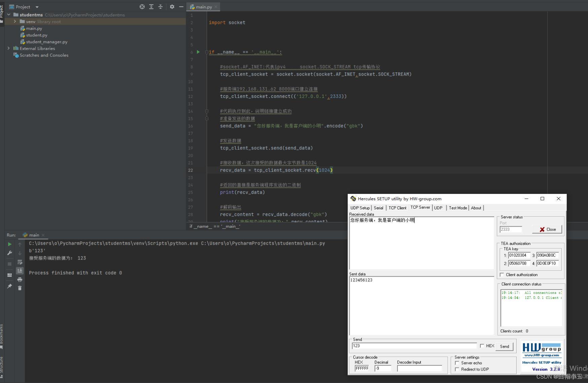Viewport: 588px width, 383px height.
Task: Close the main run tab
Action: tap(43, 235)
